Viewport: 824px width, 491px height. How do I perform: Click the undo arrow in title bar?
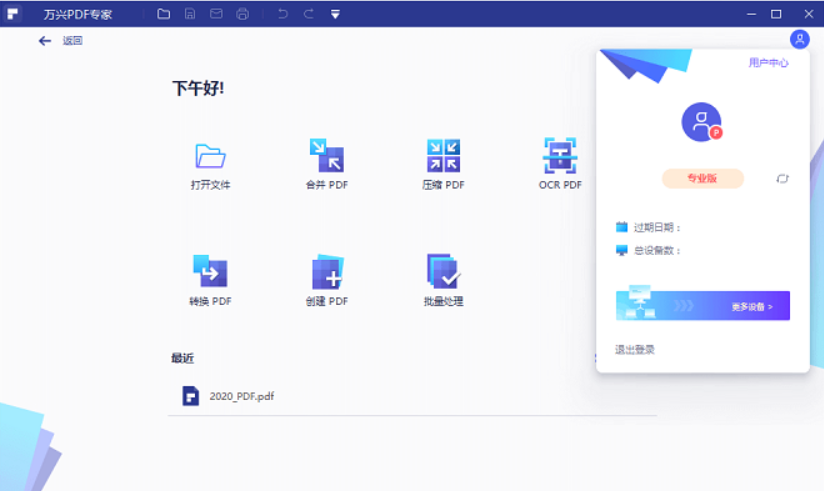tap(283, 14)
